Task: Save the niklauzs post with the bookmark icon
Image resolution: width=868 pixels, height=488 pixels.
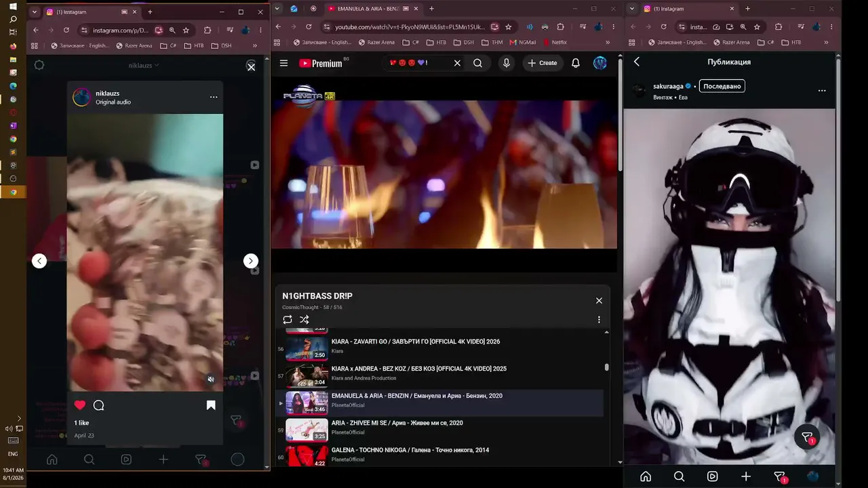Action: tap(211, 405)
